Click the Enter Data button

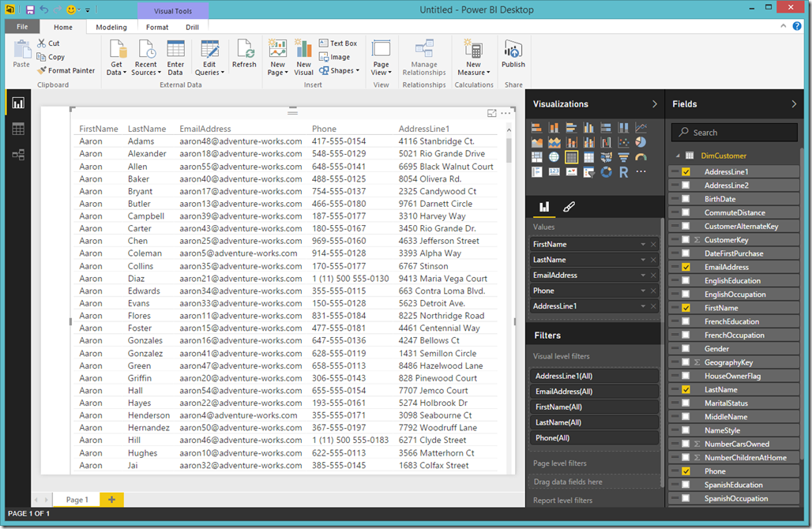175,58
